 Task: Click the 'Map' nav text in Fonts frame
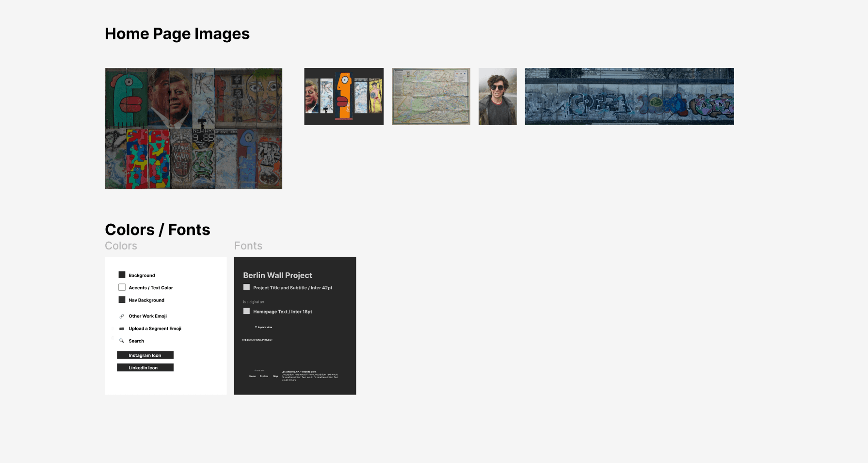(275, 376)
